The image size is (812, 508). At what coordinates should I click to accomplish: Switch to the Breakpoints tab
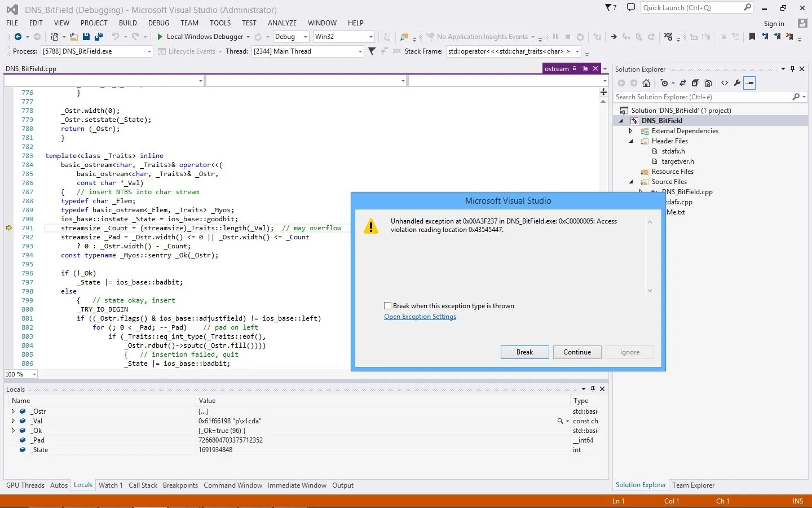click(180, 485)
